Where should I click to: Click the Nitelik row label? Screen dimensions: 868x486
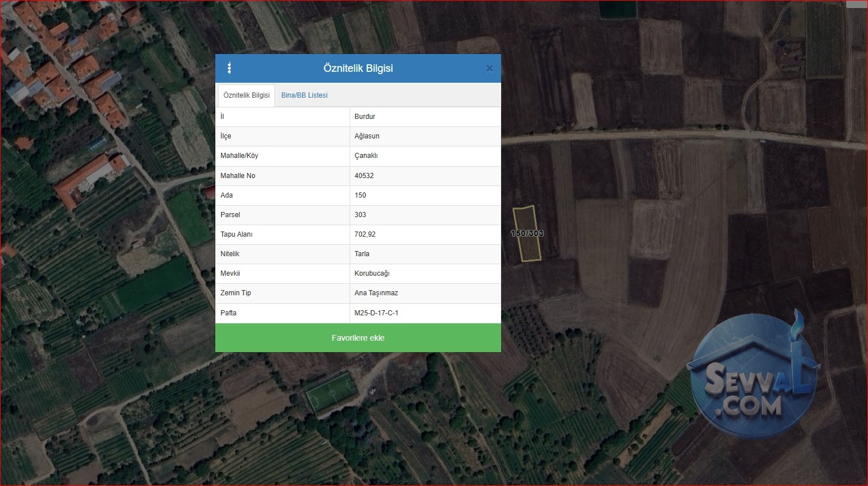[x=230, y=254]
